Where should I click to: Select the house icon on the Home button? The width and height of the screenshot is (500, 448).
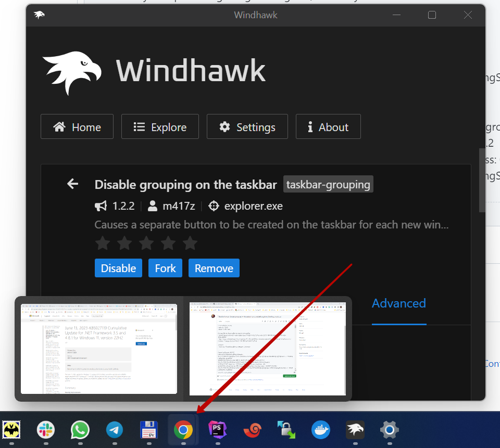59,126
